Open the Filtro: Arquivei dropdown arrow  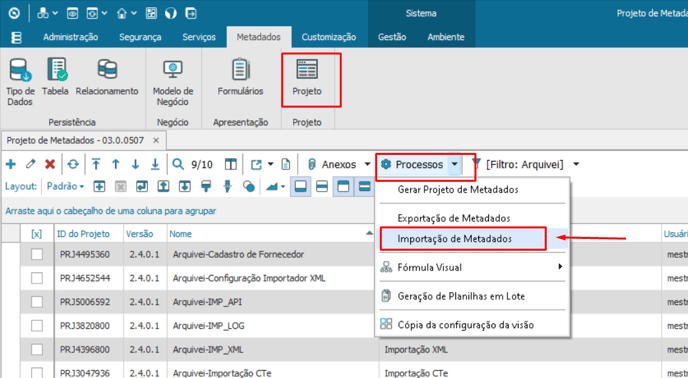pyautogui.click(x=576, y=165)
